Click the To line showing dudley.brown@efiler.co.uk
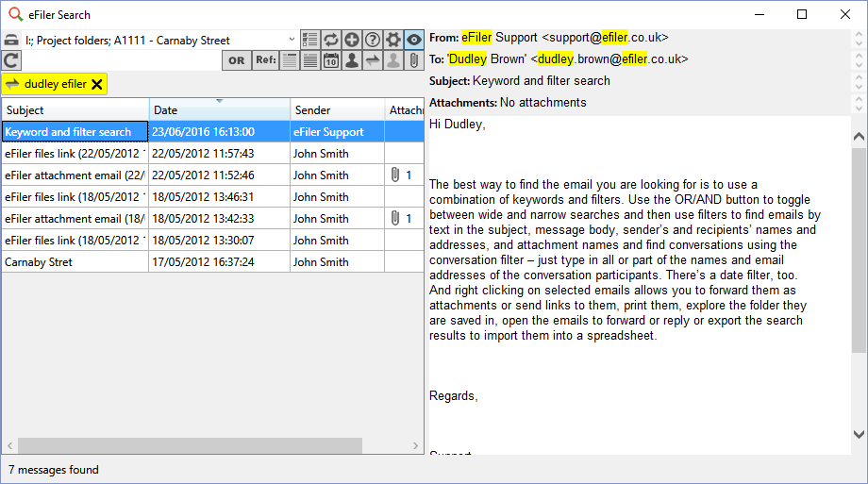868x484 pixels. tap(559, 59)
